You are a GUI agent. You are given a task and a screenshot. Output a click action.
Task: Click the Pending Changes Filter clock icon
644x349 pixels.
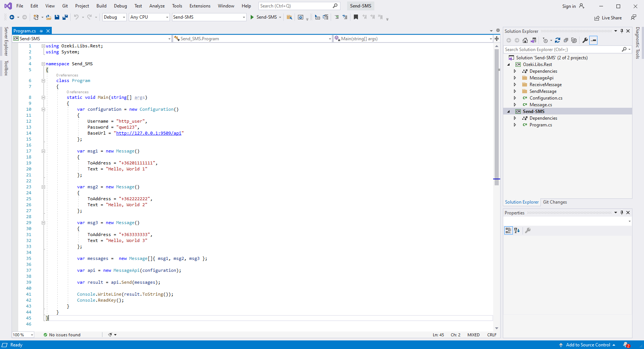(545, 40)
